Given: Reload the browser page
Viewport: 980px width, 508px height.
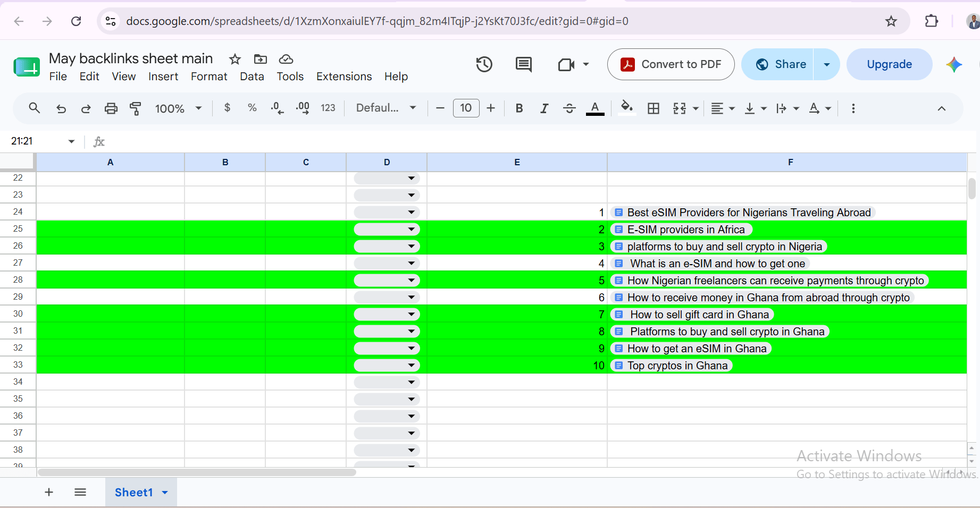Looking at the screenshot, I should tap(76, 21).
